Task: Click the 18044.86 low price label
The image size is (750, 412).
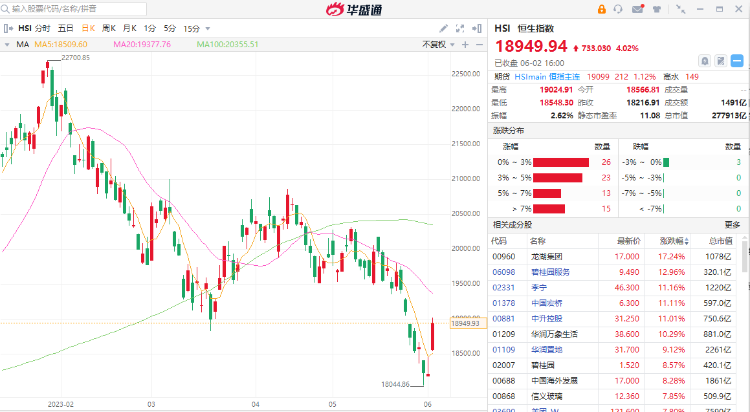Action: tap(395, 384)
